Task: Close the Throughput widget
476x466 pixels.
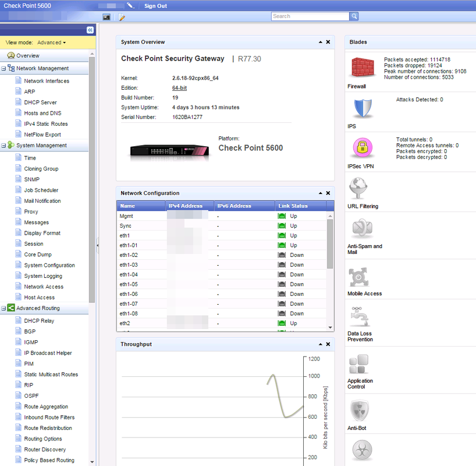Action: click(328, 344)
